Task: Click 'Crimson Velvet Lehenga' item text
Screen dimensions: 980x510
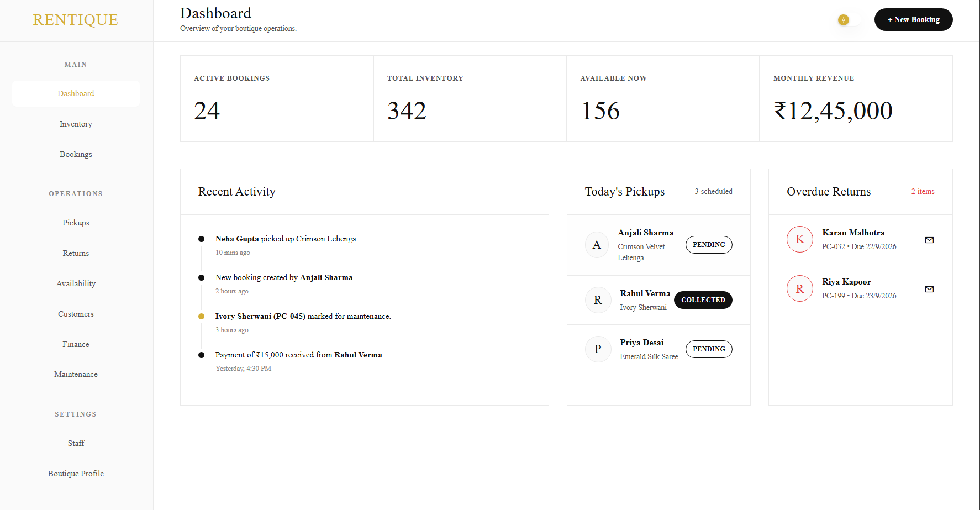Action: [x=641, y=253]
